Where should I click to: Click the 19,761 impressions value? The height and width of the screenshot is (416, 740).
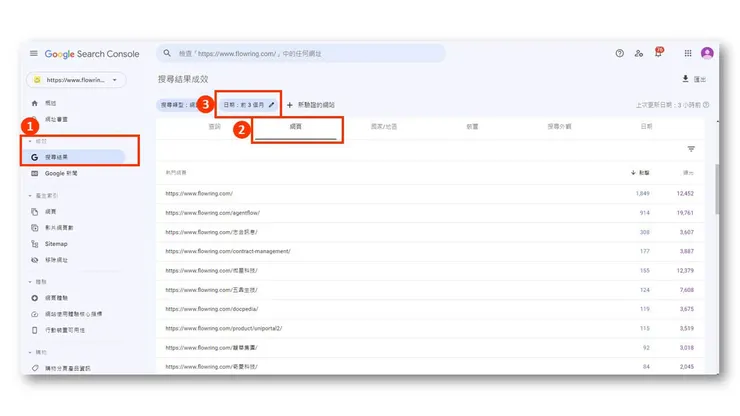tap(685, 213)
